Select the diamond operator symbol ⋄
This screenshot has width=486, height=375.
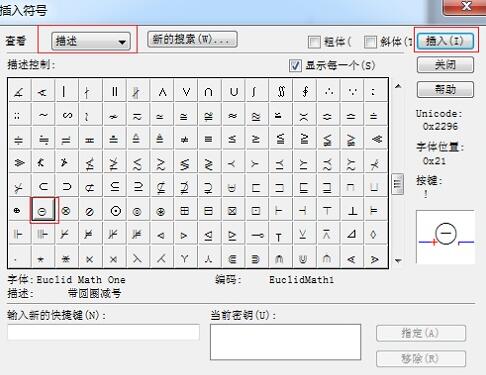376,234
